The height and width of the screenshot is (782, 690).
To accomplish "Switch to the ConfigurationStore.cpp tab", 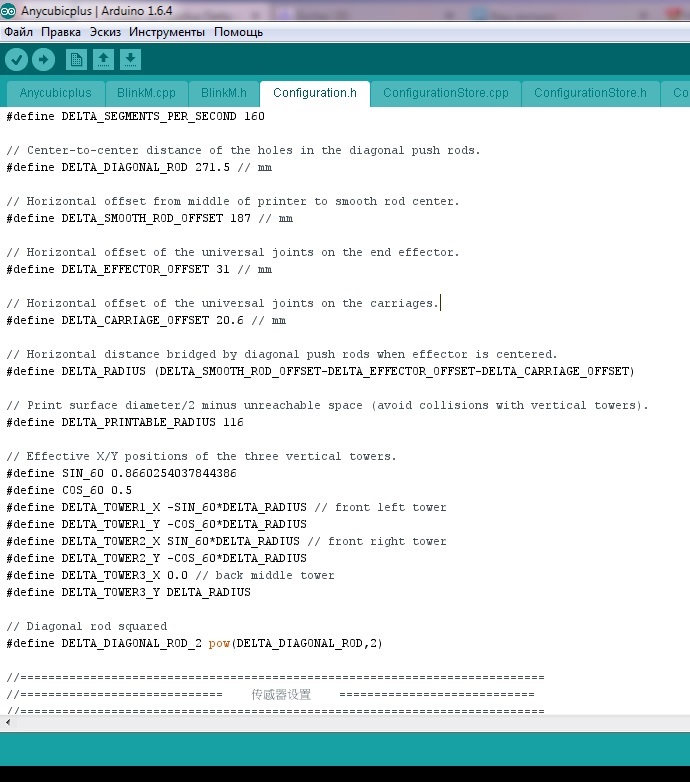I will [446, 93].
